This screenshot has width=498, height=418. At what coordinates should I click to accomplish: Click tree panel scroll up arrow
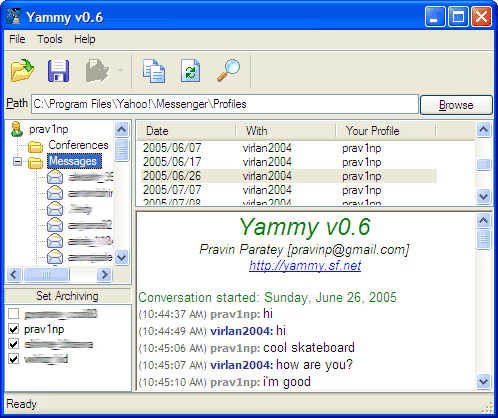point(122,129)
